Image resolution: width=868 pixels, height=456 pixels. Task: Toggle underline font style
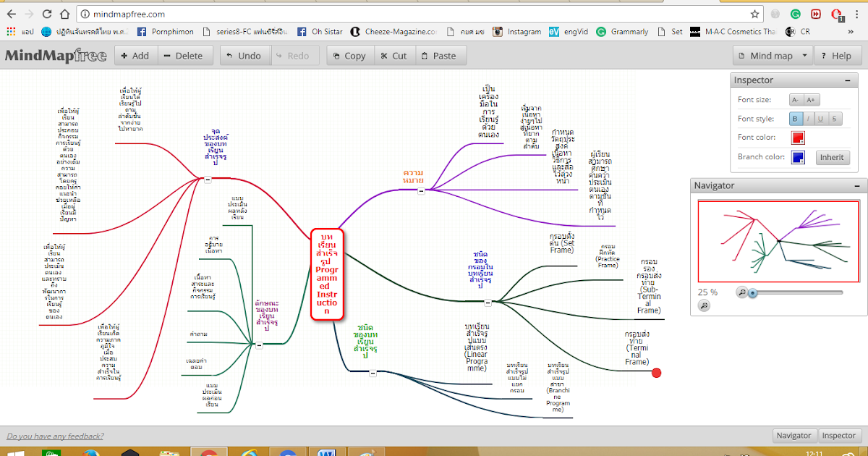[x=822, y=118]
